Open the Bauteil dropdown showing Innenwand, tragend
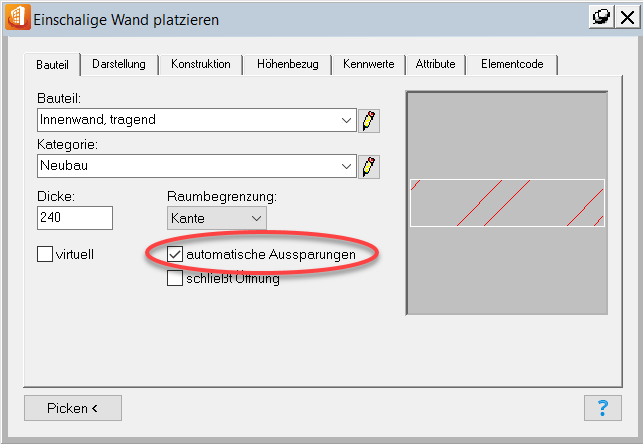Image resolution: width=643 pixels, height=444 pixels. [197, 120]
